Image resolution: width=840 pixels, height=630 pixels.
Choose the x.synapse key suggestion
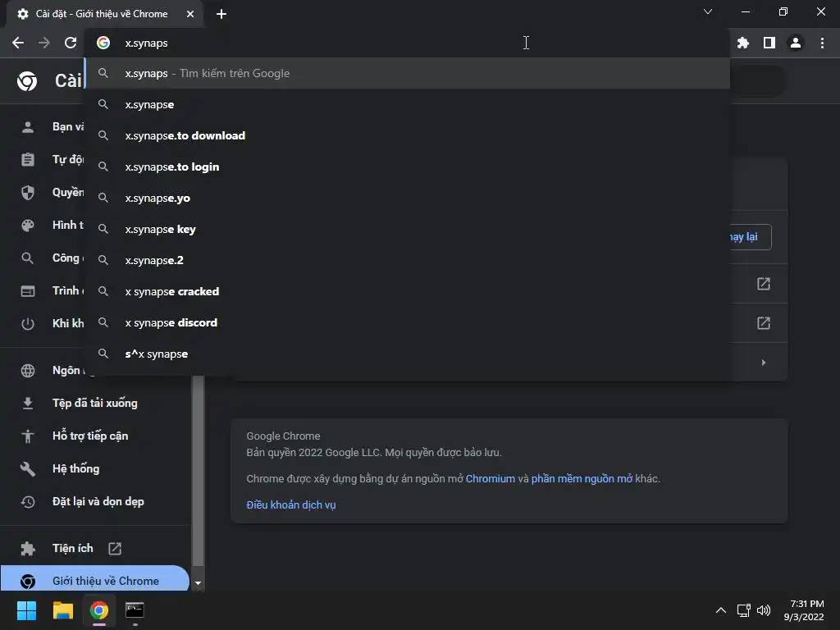407,229
